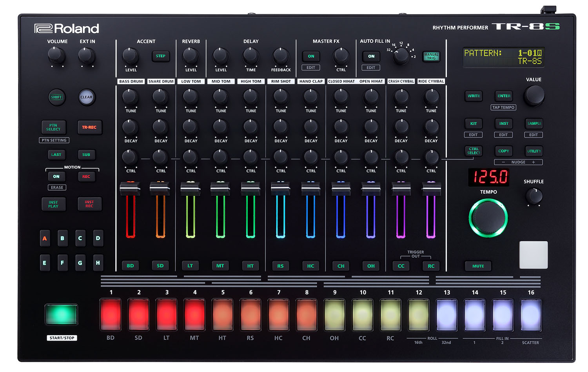Open the KIT button
The image size is (588, 372).
point(474,123)
